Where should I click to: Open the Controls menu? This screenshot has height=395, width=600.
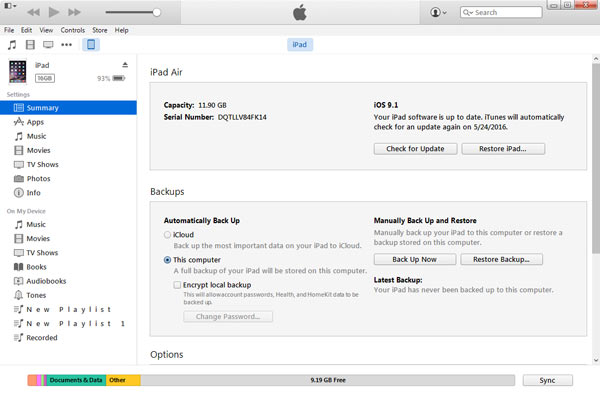(73, 30)
